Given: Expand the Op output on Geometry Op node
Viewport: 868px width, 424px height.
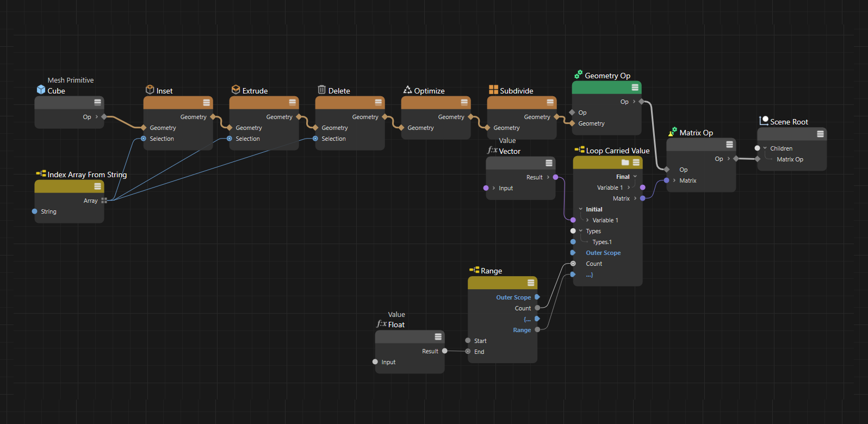Looking at the screenshot, I should tap(634, 102).
